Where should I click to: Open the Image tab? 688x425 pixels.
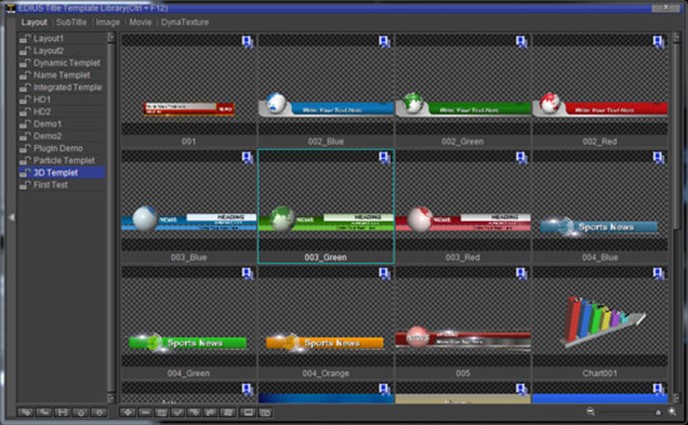pos(108,22)
